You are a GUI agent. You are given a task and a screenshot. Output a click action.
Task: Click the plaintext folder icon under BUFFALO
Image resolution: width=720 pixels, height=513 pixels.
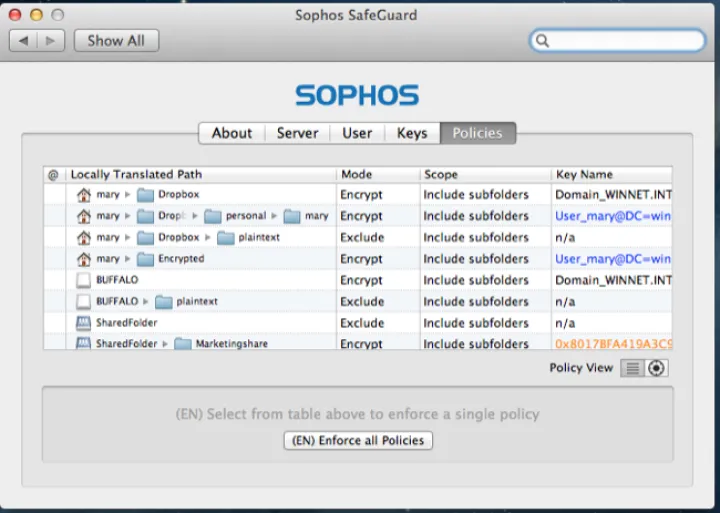click(x=164, y=302)
